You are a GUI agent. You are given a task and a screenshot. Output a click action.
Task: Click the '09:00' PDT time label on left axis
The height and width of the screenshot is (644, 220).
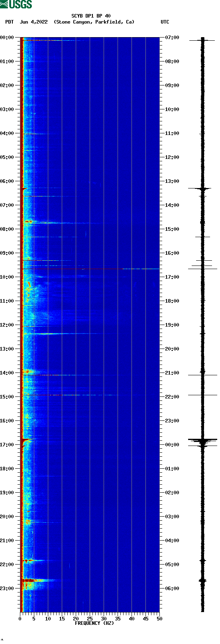(x=7, y=253)
